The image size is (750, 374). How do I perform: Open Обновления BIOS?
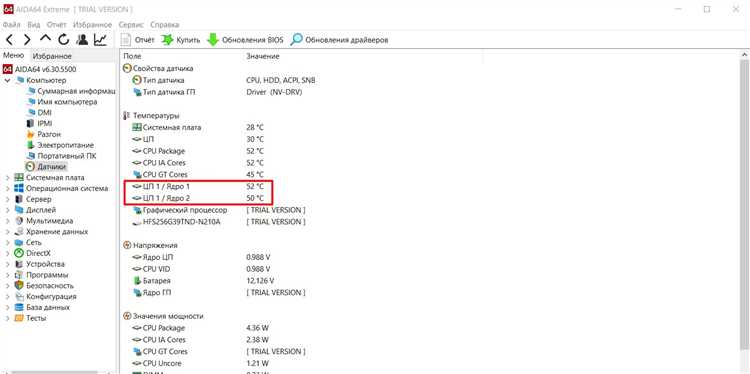(245, 40)
